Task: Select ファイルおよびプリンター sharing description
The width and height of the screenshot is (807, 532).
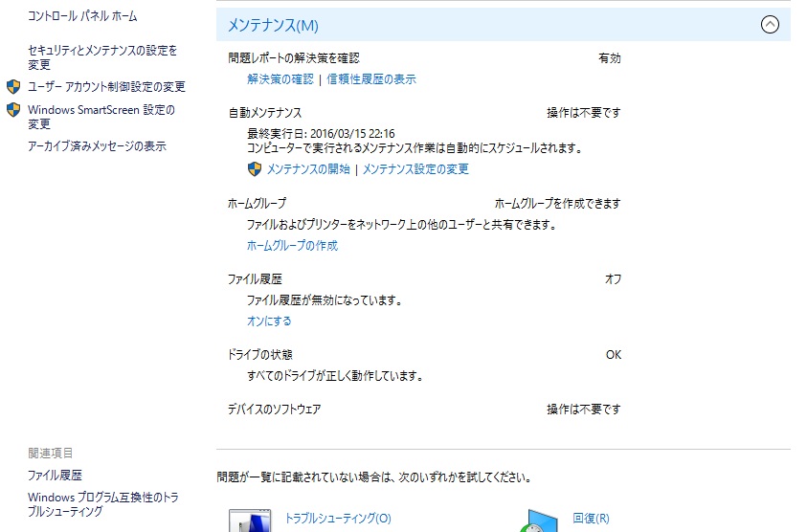Action: [x=401, y=225]
